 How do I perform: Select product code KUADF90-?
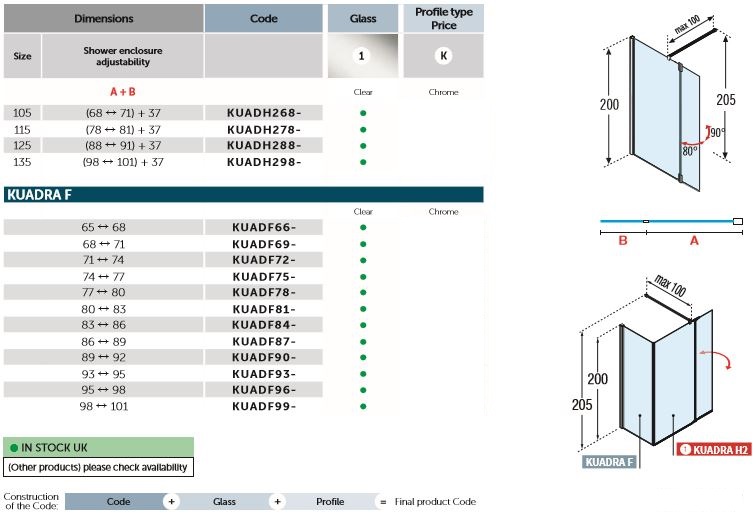pos(264,358)
